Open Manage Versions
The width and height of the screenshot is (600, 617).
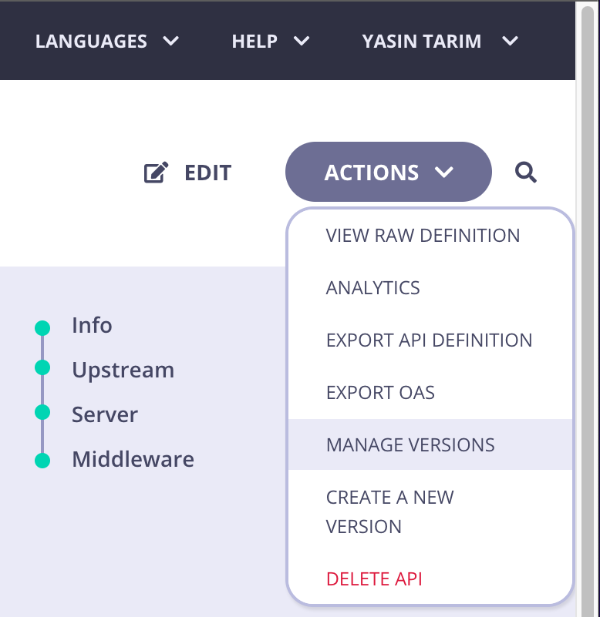point(410,445)
